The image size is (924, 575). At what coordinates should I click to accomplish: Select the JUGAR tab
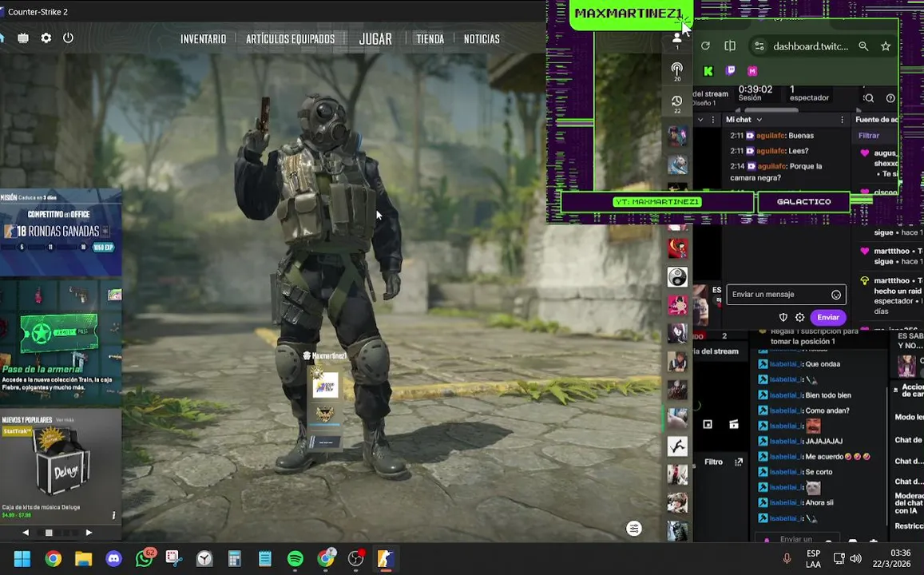point(375,39)
